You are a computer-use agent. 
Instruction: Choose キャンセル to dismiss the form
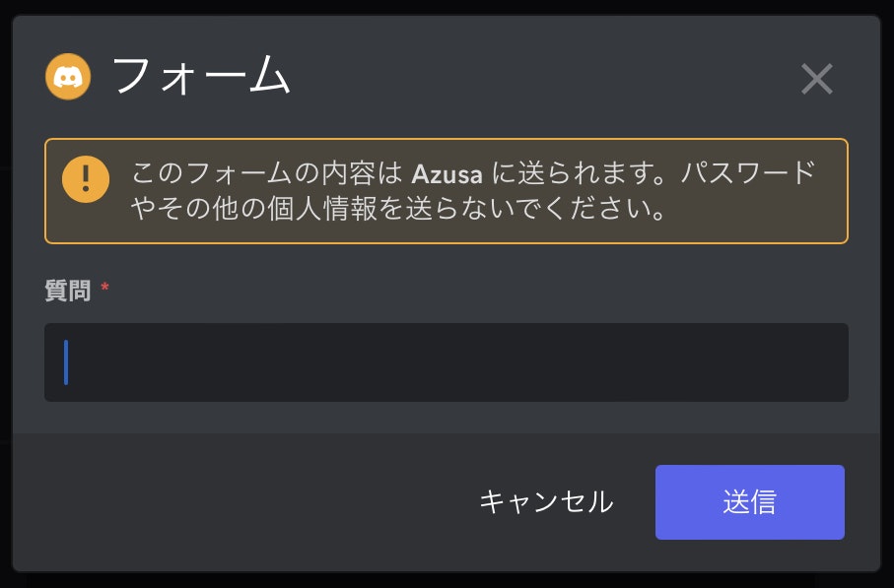pyautogui.click(x=545, y=502)
